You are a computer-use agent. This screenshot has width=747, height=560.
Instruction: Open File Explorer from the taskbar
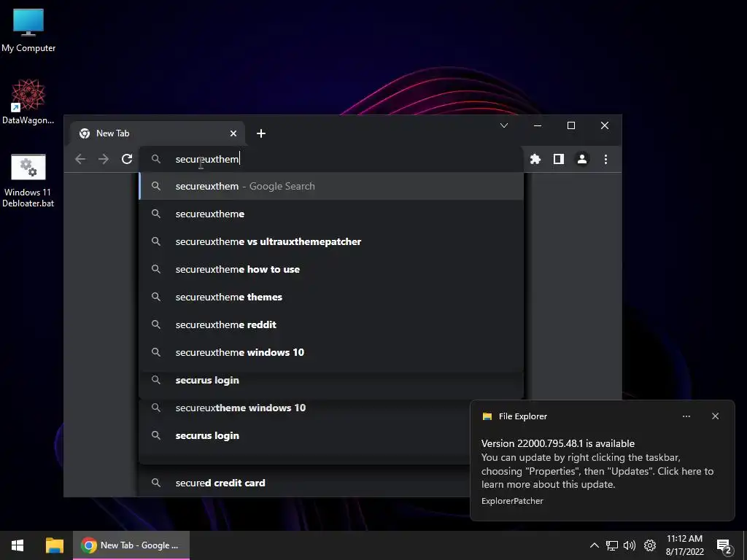pos(54,545)
